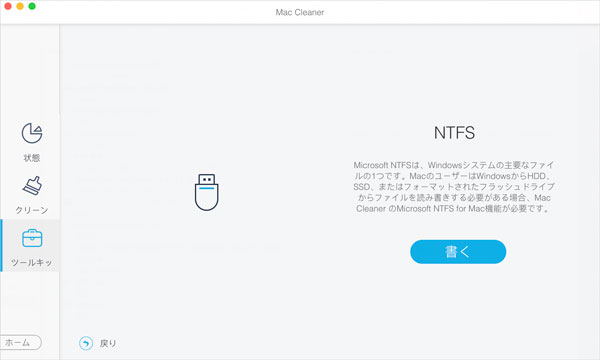Go to ホーム button
The height and width of the screenshot is (360, 600).
point(20,342)
